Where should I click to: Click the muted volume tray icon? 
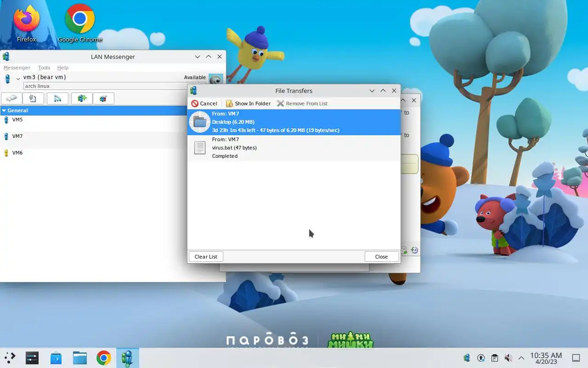tap(508, 358)
